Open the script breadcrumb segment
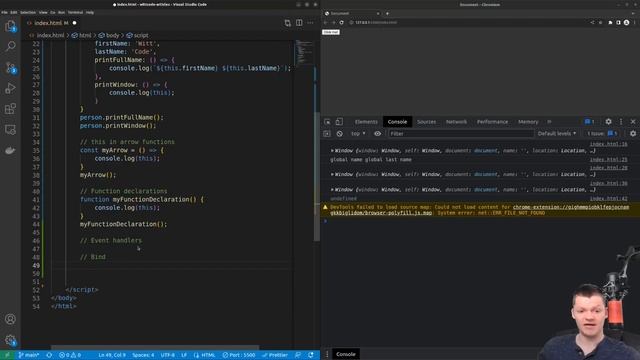Viewport: 640px width, 360px height. pyautogui.click(x=138, y=36)
